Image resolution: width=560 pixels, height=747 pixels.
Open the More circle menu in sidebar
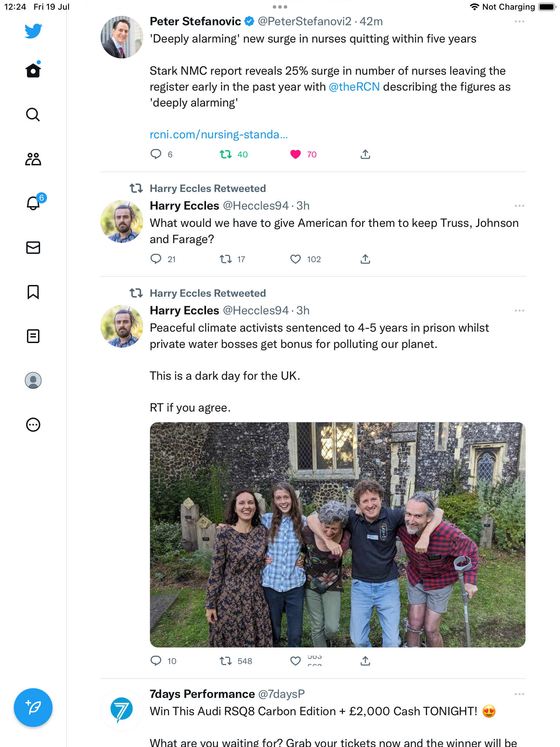click(33, 425)
